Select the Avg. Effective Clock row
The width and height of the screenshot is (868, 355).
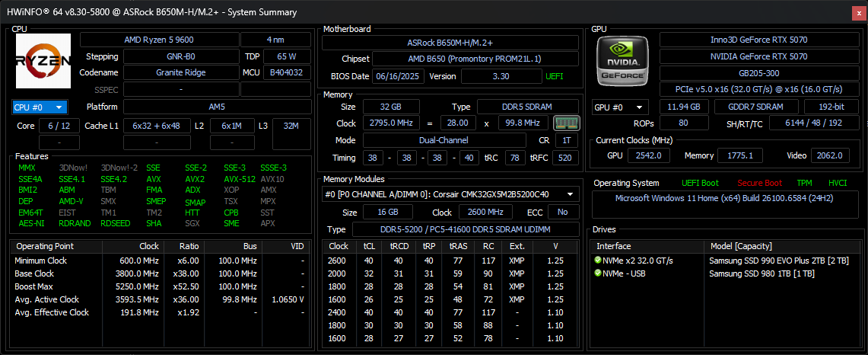coord(160,312)
